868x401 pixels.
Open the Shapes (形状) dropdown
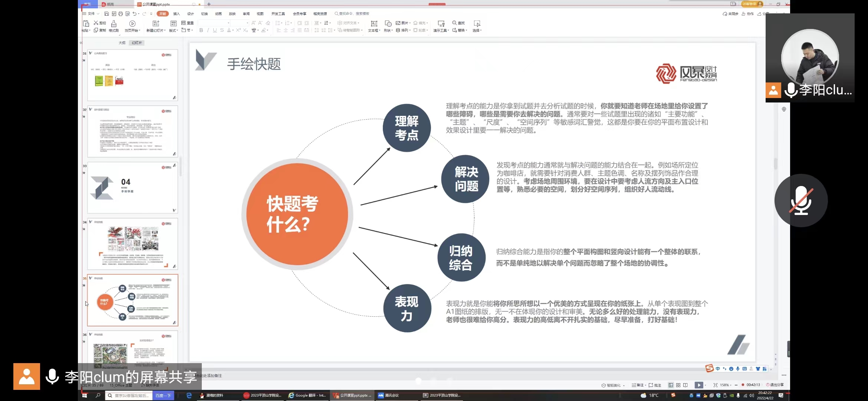388,30
